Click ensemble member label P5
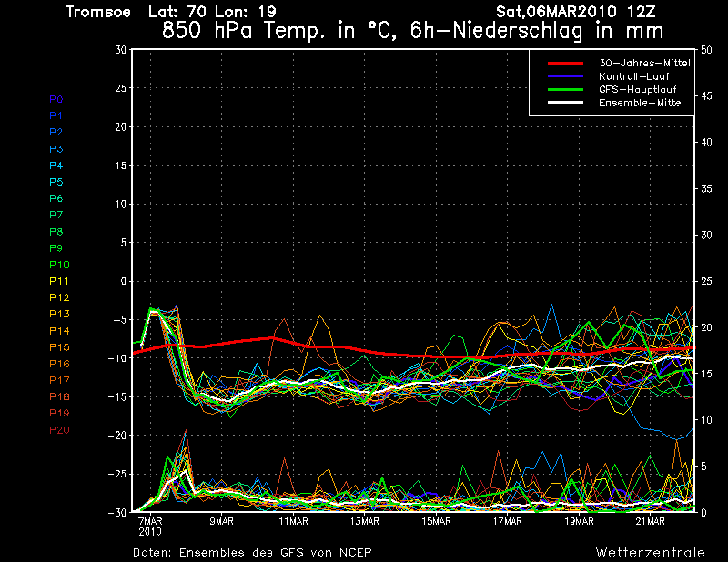 56,182
